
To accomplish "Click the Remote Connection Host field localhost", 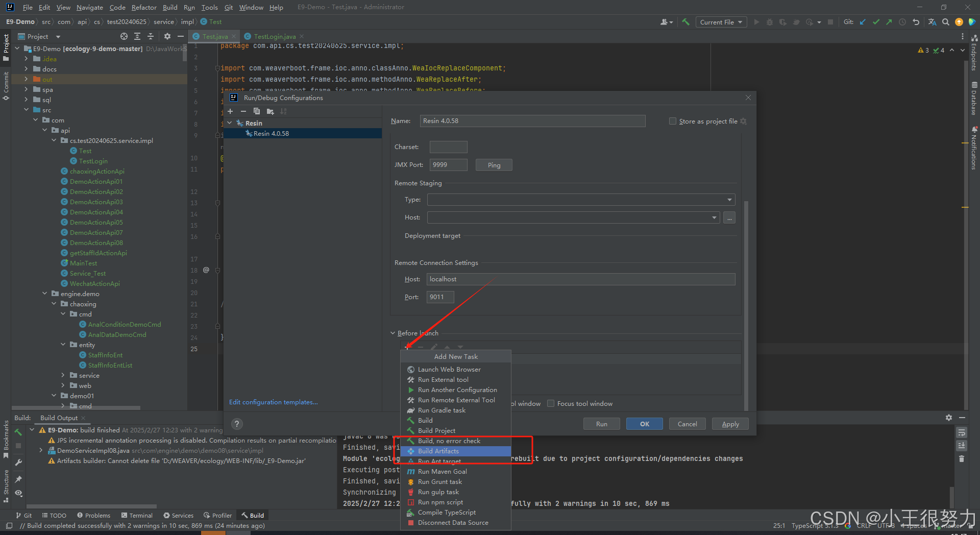I will [581, 279].
